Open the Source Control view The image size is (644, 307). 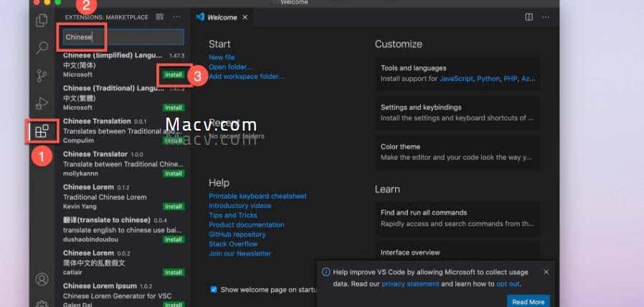(x=42, y=75)
